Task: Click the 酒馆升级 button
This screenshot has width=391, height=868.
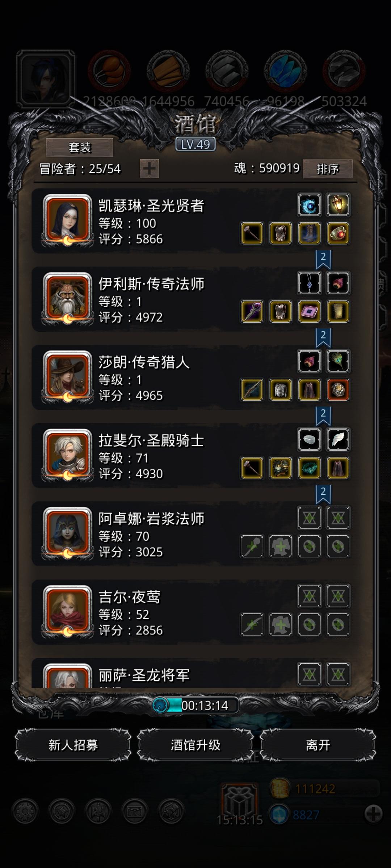Action: click(x=195, y=745)
